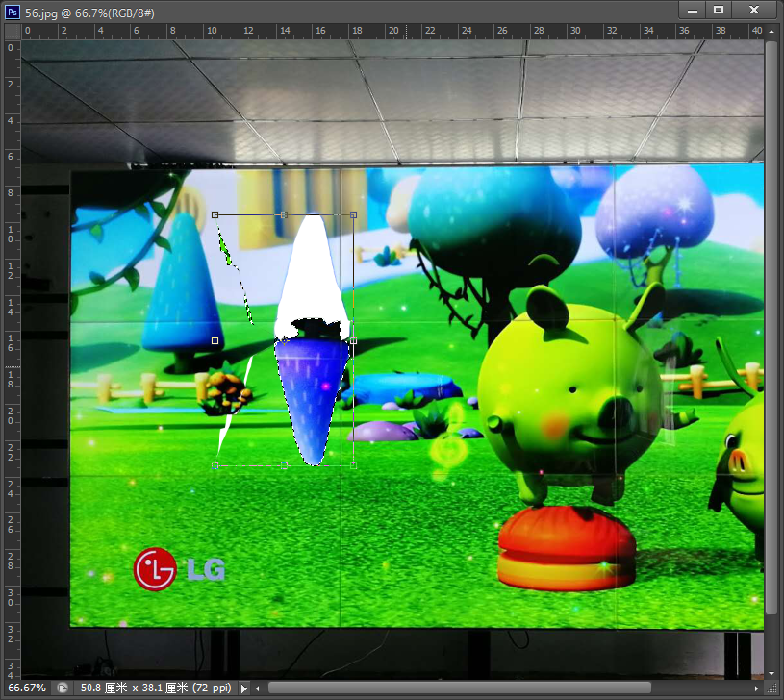Click the middle-right transform handle
Image resolution: width=784 pixels, height=700 pixels.
tap(354, 339)
